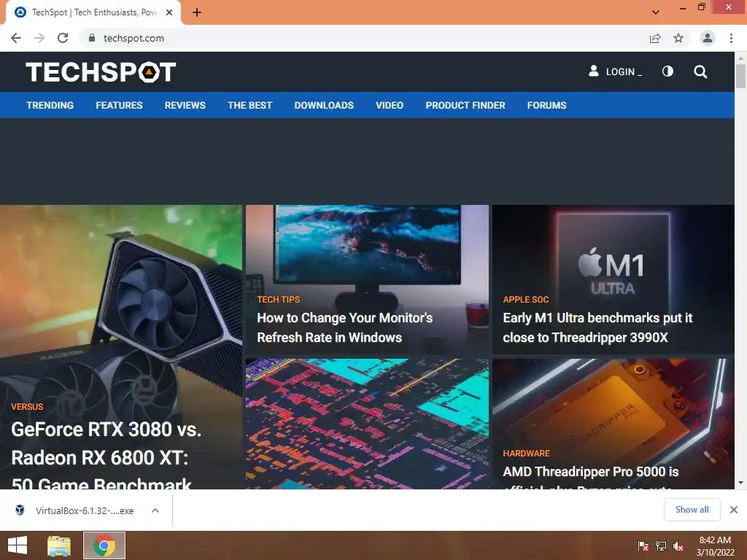Go to the REVIEWS section

pyautogui.click(x=185, y=105)
